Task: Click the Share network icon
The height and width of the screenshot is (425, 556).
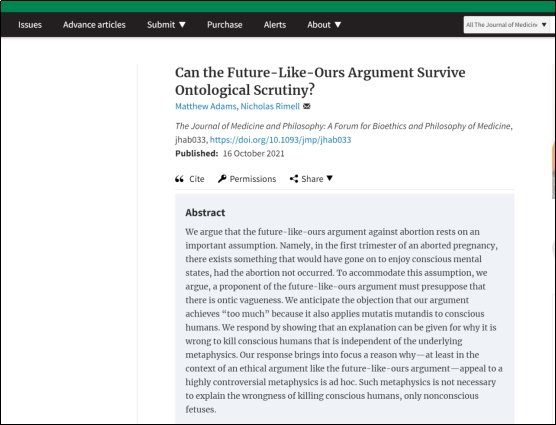Action: (x=294, y=179)
